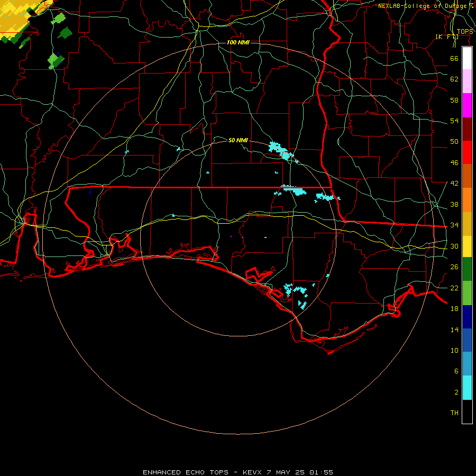Screen dimensions: 476x476
Task: Click the legend value 34
Action: 454,225
